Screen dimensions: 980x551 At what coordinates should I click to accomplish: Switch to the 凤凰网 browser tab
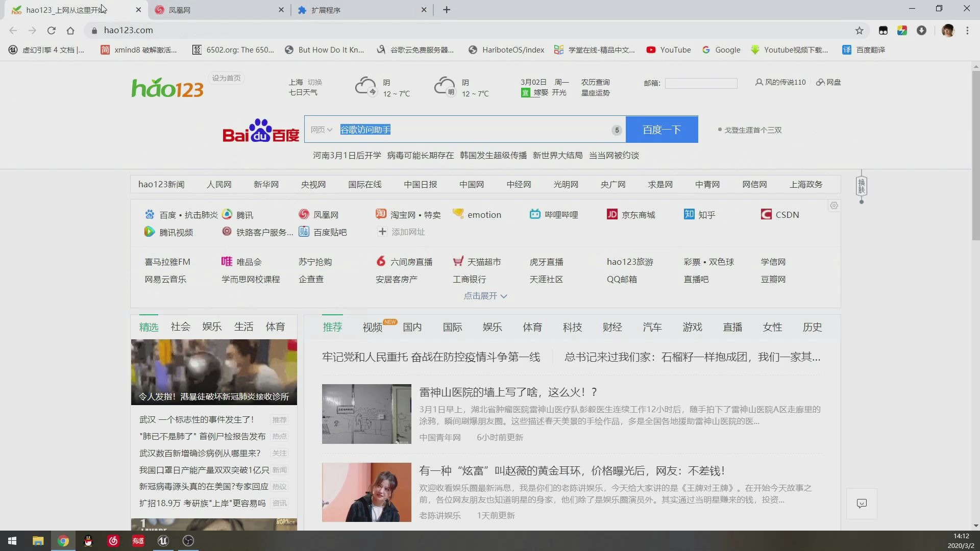pos(219,10)
